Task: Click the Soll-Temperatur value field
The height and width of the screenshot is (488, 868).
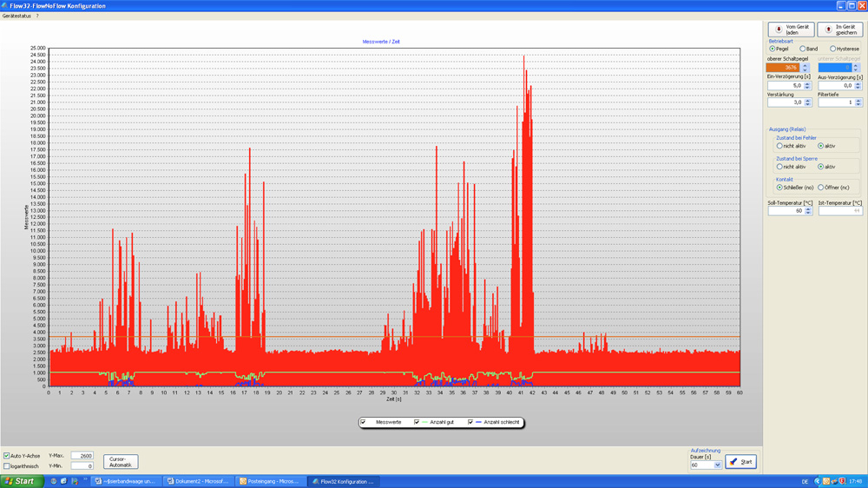Action: (x=786, y=211)
